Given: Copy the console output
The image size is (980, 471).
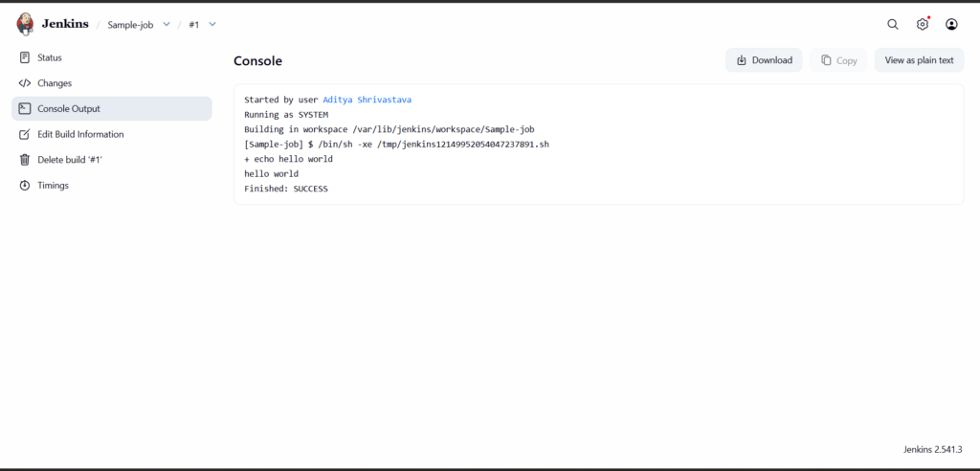Looking at the screenshot, I should [x=838, y=60].
